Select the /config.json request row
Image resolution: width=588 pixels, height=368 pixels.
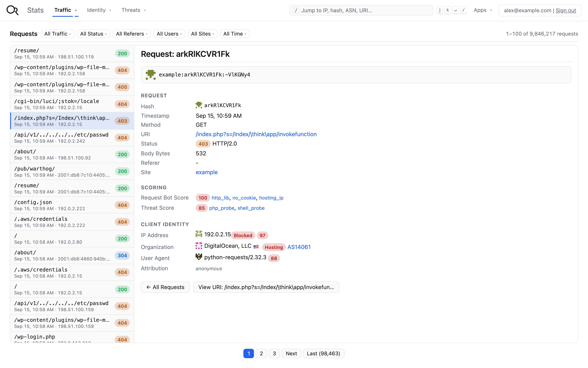pyautogui.click(x=72, y=205)
